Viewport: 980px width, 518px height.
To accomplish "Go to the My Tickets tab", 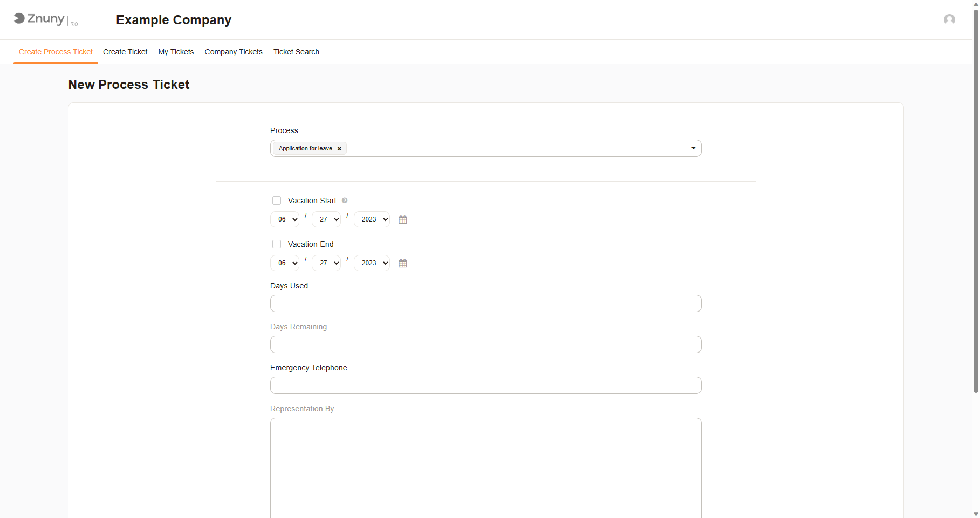I will [176, 52].
